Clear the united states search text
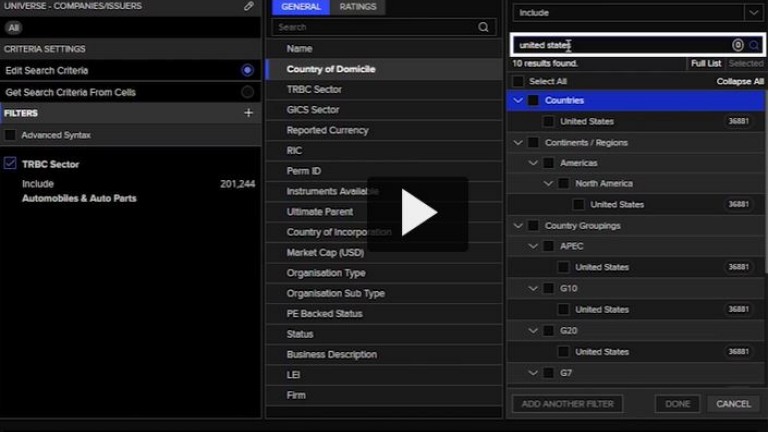 [x=738, y=45]
